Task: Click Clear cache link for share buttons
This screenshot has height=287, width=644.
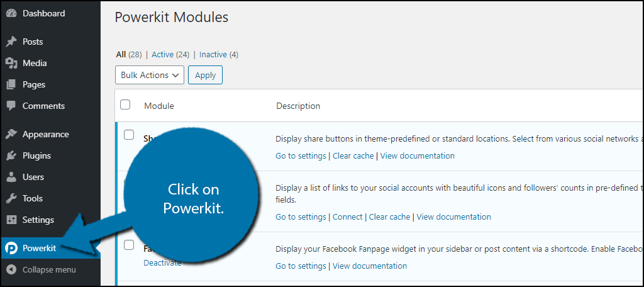Action: pos(353,156)
